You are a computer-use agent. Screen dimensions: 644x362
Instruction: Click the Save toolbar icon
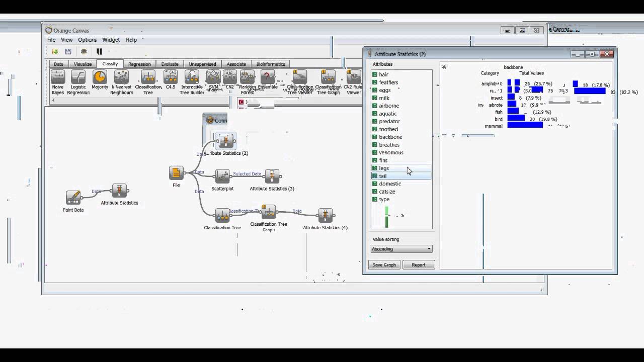68,51
